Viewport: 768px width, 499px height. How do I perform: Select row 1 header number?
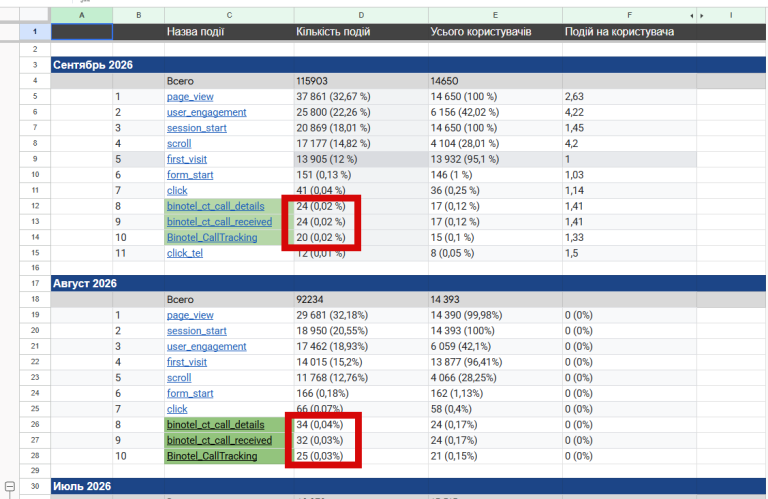click(x=35, y=32)
